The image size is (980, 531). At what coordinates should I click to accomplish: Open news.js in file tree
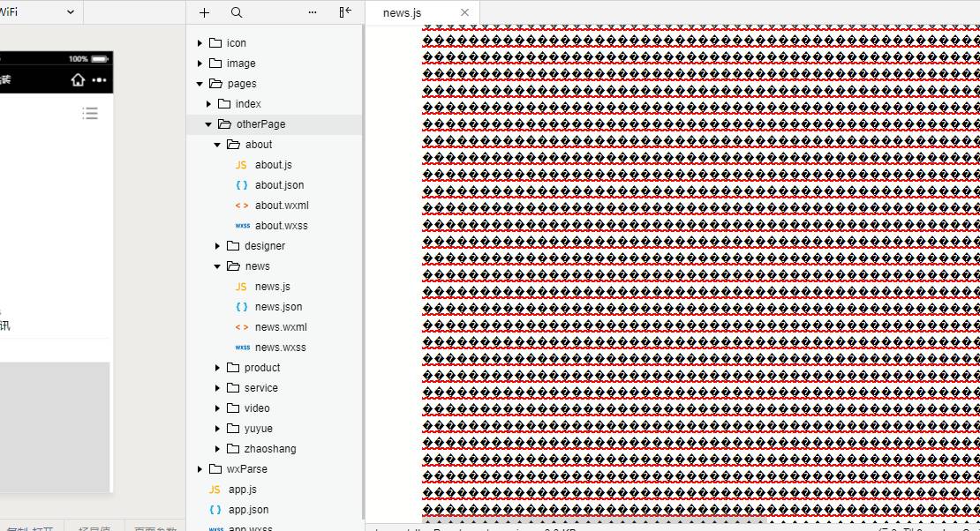[275, 286]
